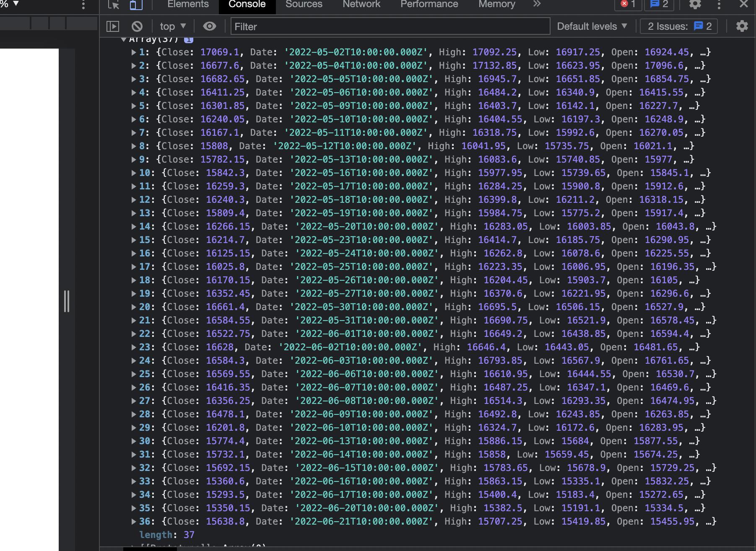Image resolution: width=756 pixels, height=551 pixels.
Task: Show more tabs with double chevron
Action: [x=537, y=4]
